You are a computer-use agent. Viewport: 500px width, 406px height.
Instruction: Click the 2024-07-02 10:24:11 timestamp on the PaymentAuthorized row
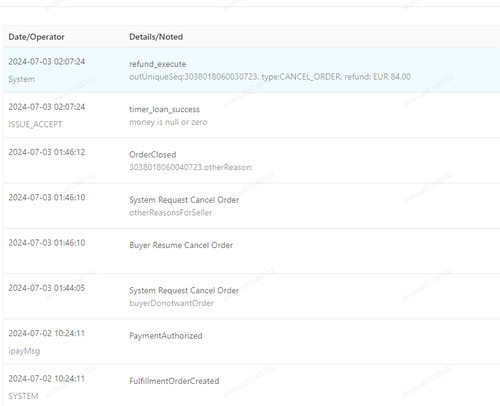pos(47,333)
